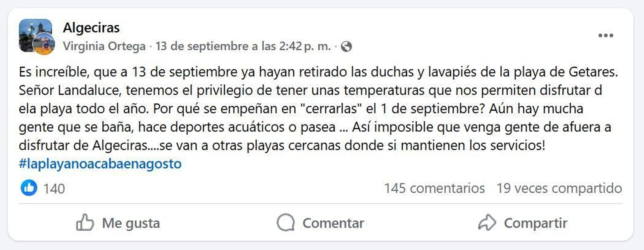Open the timestamp 13 de septiembre
This screenshot has height=250, width=644.
(x=244, y=45)
